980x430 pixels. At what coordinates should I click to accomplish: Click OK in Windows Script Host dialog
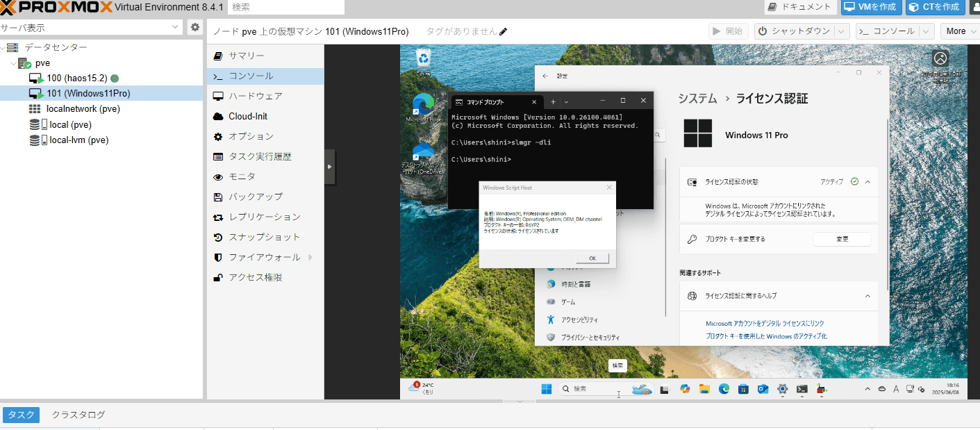pos(592,258)
